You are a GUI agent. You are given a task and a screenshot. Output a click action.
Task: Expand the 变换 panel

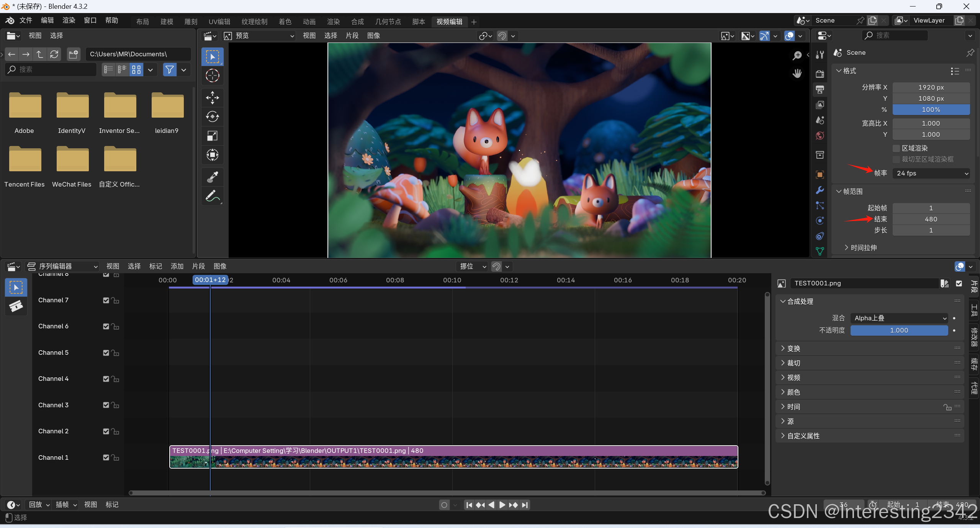[x=793, y=348]
